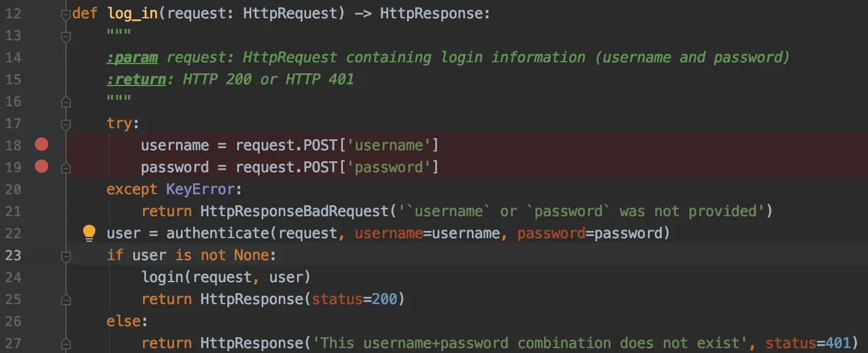Image resolution: width=868 pixels, height=353 pixels.
Task: Click the log_in function name
Action: click(133, 13)
